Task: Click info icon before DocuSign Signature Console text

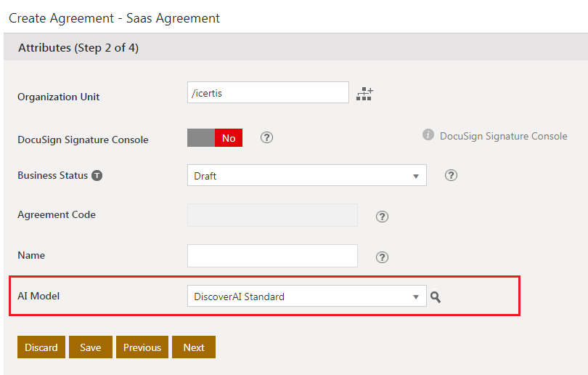Action: 428,135
